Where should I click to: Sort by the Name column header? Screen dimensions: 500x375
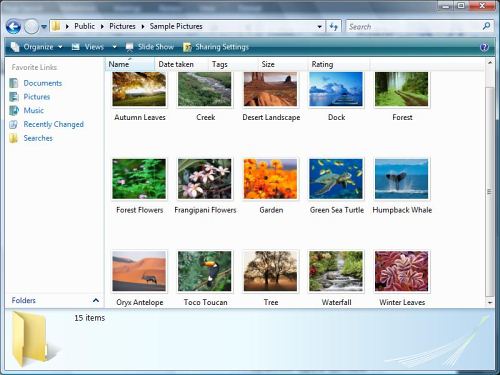click(x=130, y=64)
